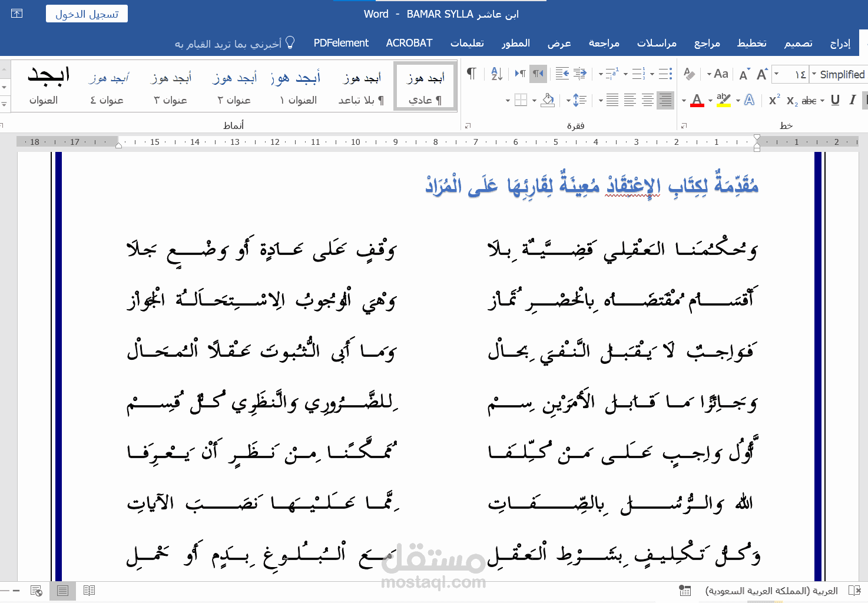Screen dimensions: 868x603
Task: Open the font size dropdown
Action: tap(776, 74)
